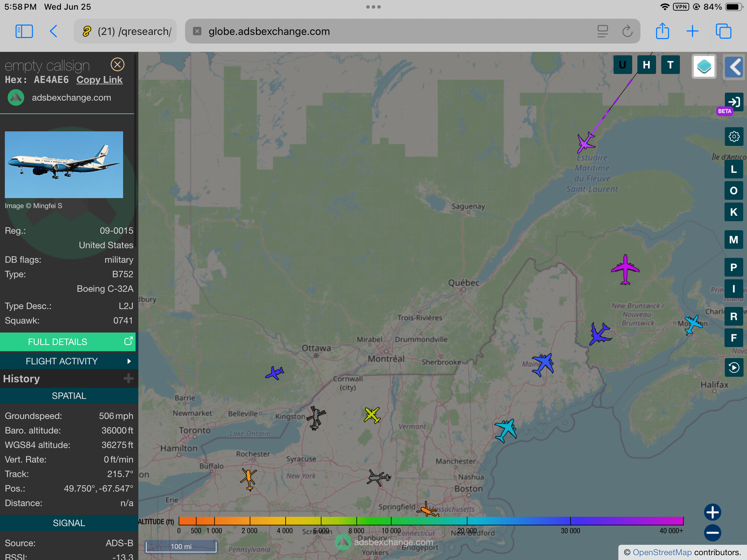Select the dark helicopter near Kingston
747x560 pixels.
pos(316,418)
